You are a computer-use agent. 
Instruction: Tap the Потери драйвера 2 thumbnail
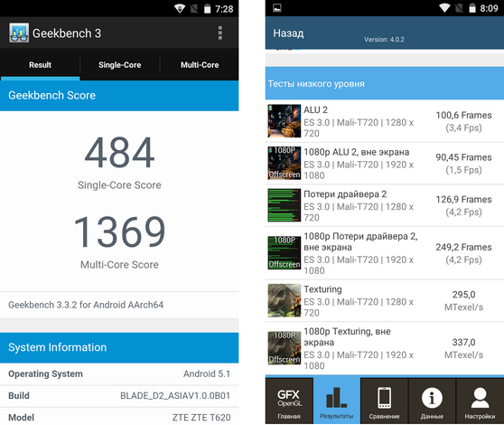(285, 205)
